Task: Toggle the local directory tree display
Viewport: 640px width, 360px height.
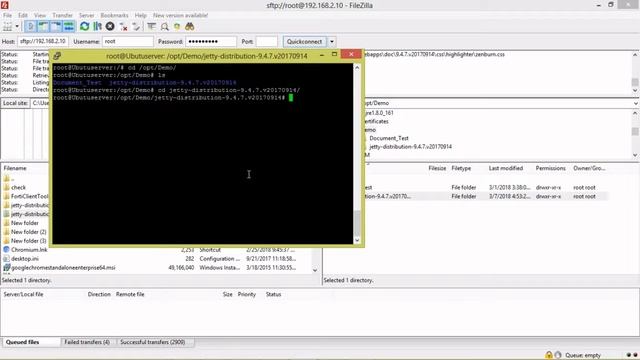Action: (x=43, y=27)
